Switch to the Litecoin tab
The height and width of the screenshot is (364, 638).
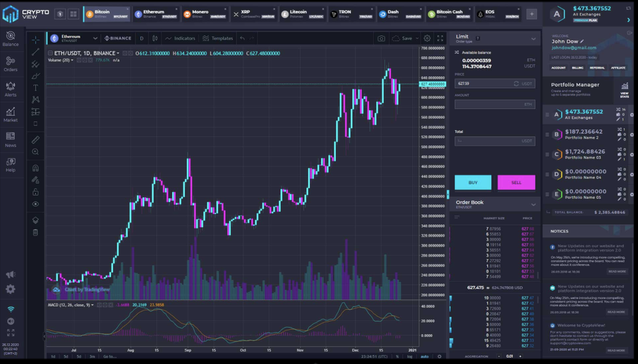[302, 14]
